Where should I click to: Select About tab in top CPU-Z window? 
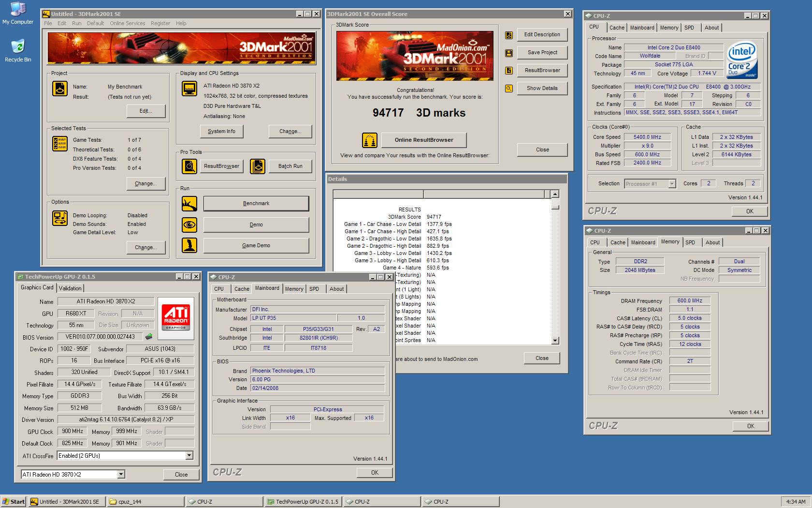click(711, 28)
